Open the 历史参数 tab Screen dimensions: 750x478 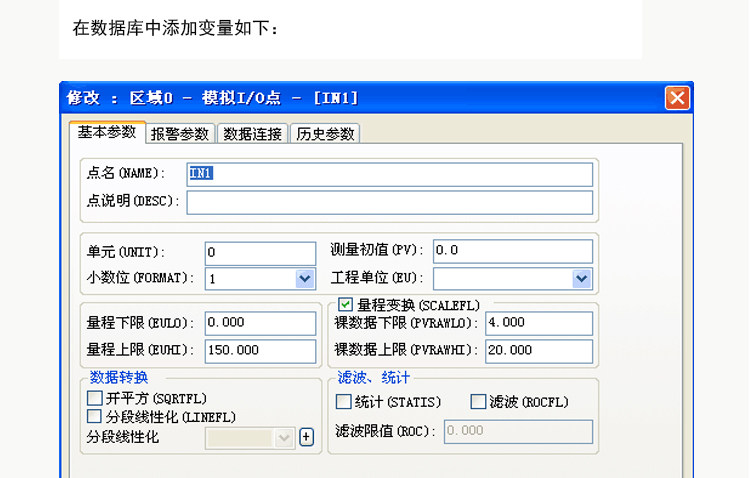(325, 134)
